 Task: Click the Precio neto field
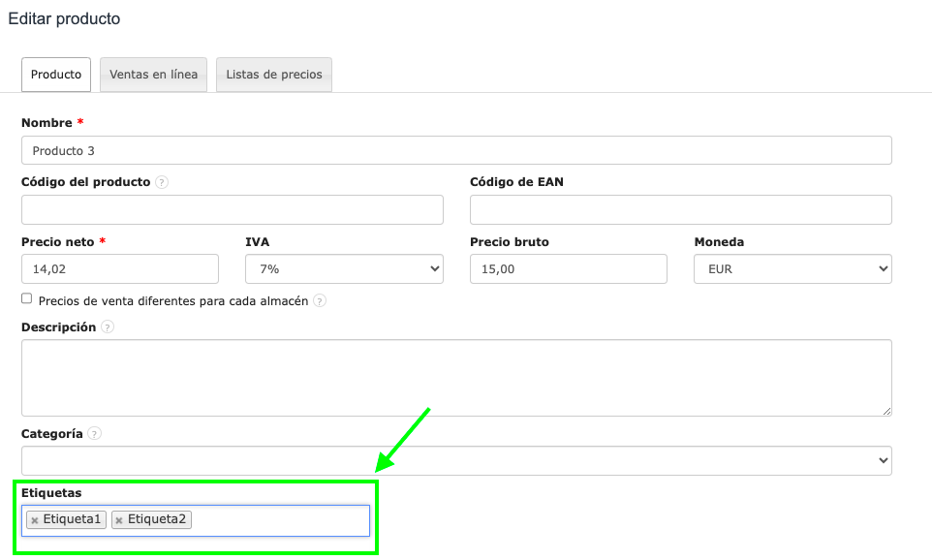[120, 269]
